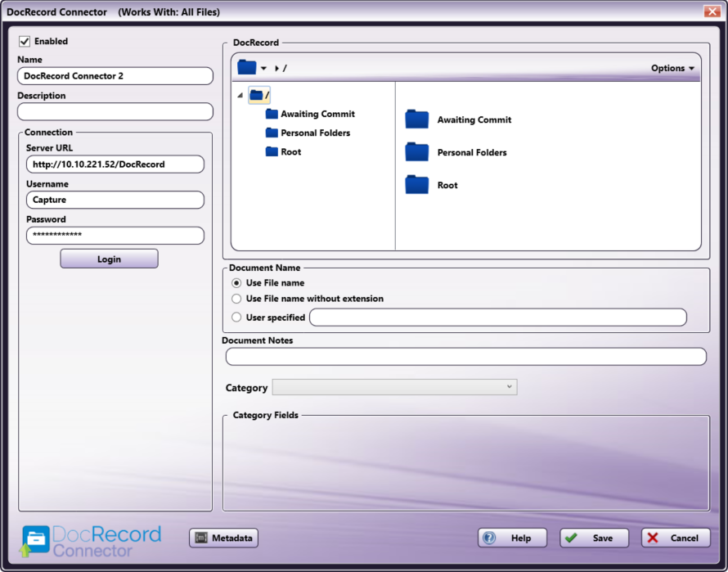Click the Awaiting Commit label in the right pane
Viewport: 728px width, 572px height.
(x=474, y=120)
